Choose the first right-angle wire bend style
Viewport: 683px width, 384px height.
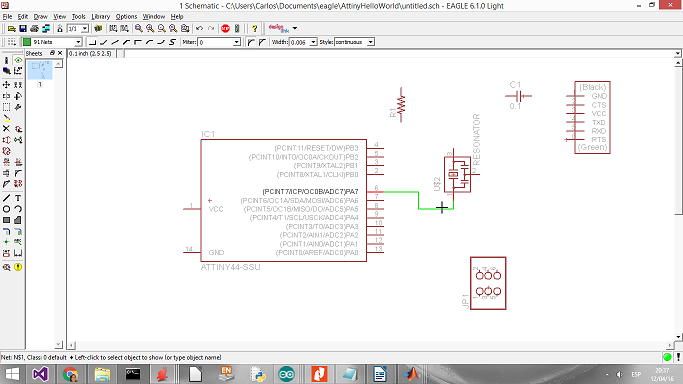(92, 42)
